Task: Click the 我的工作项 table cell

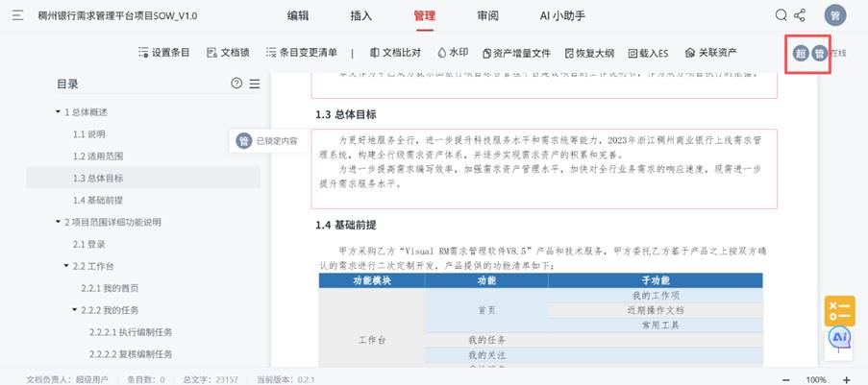Action: coord(656,296)
